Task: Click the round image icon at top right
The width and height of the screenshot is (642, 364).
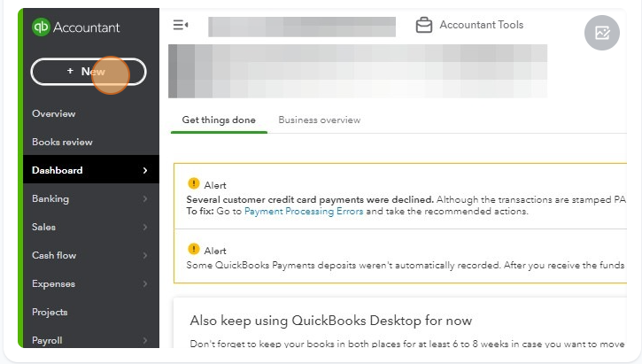Action: pyautogui.click(x=602, y=33)
